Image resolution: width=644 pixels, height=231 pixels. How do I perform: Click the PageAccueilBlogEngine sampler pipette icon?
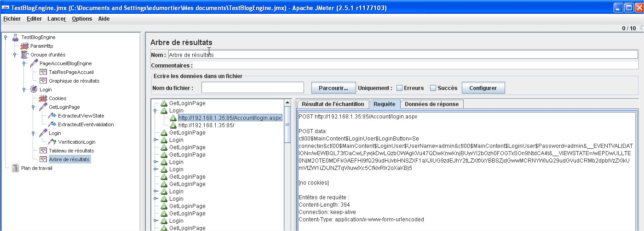(x=34, y=63)
